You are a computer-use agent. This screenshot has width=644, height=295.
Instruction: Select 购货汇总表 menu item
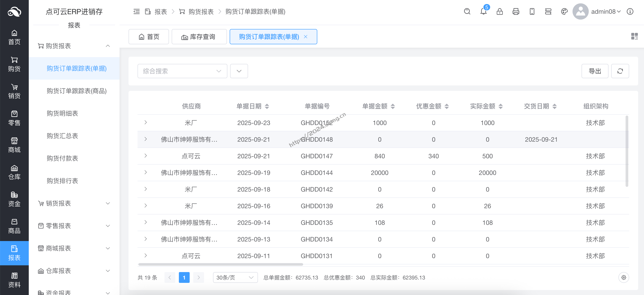[x=74, y=136]
